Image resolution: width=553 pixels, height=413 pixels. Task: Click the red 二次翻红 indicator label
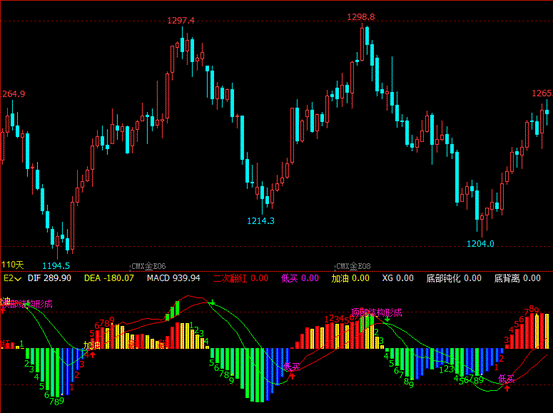230,278
